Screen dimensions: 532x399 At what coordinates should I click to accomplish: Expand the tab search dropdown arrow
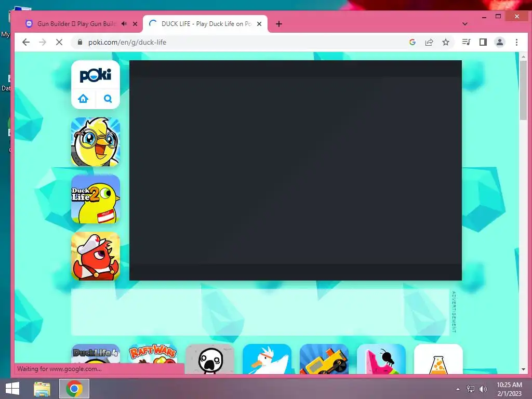tap(465, 24)
